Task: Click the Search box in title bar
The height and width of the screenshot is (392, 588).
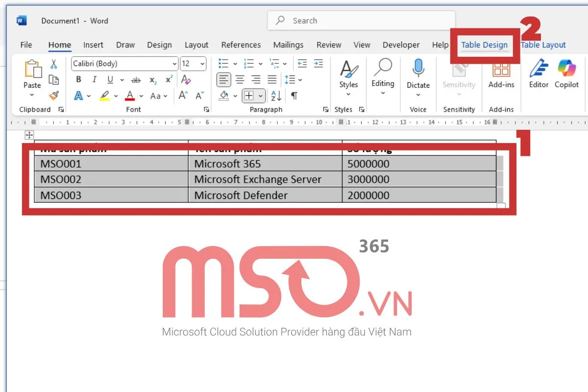Action: coord(361,21)
